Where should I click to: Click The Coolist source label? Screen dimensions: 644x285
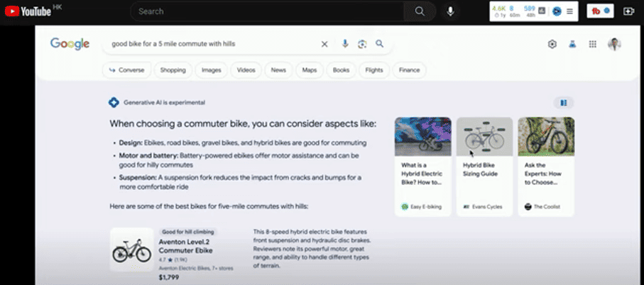[x=542, y=207]
